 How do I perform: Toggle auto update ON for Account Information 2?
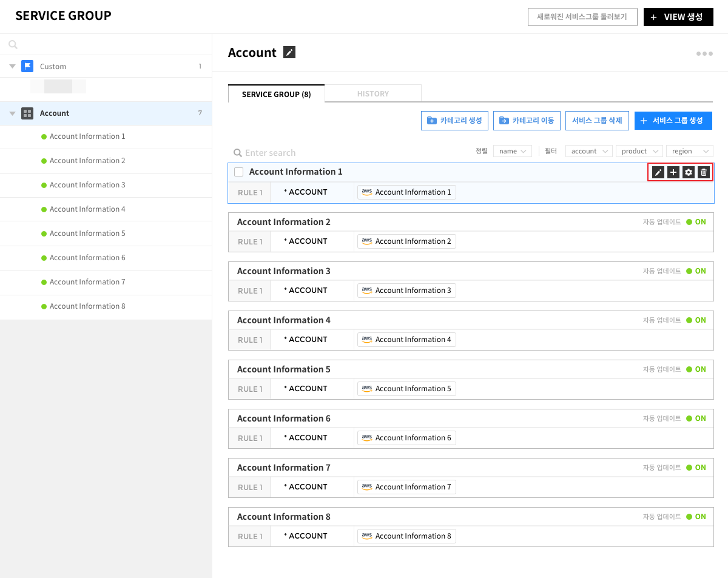(696, 222)
